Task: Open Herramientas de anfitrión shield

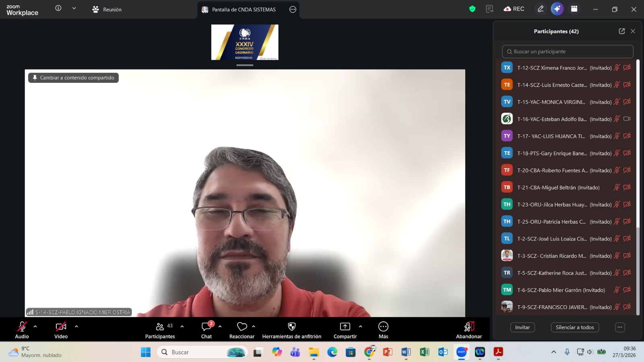Action: [292, 327]
